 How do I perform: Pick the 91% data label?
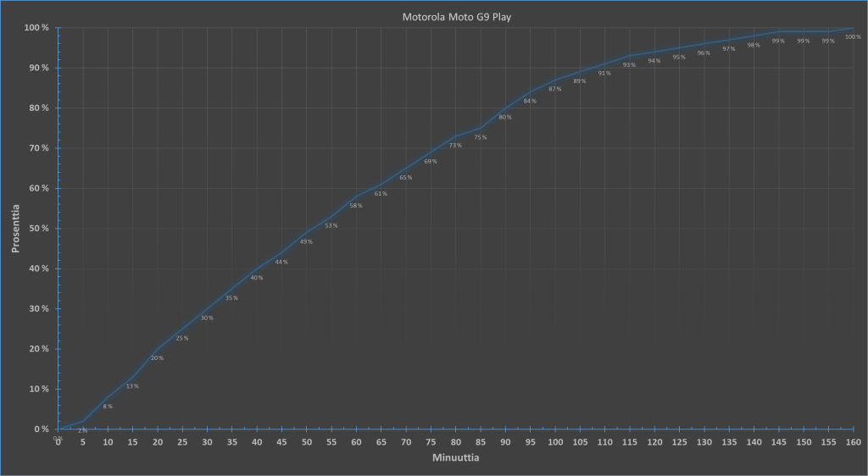[604, 73]
